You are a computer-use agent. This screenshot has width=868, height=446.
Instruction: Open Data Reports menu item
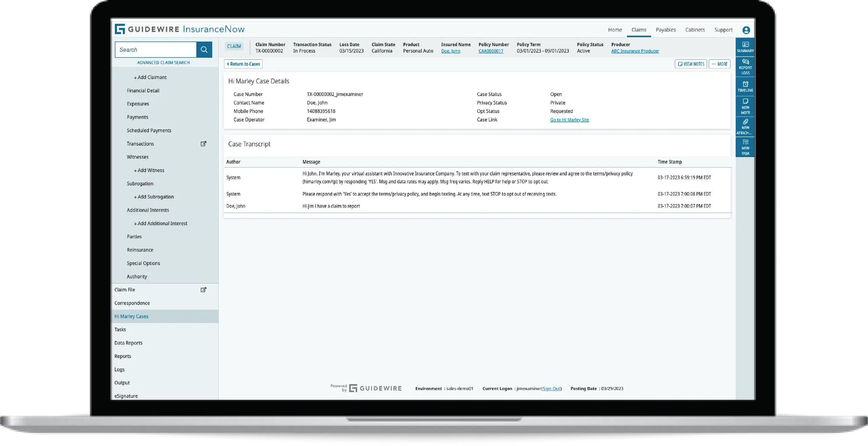128,343
